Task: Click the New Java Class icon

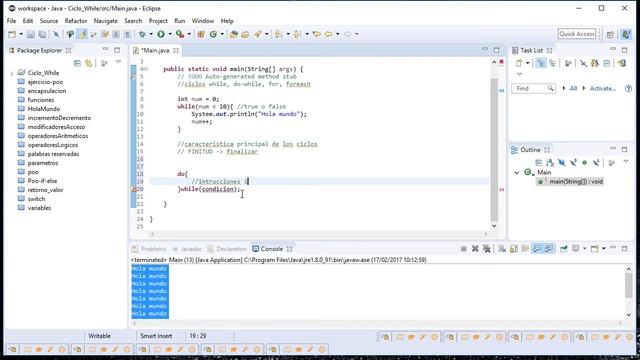Action: [x=213, y=34]
